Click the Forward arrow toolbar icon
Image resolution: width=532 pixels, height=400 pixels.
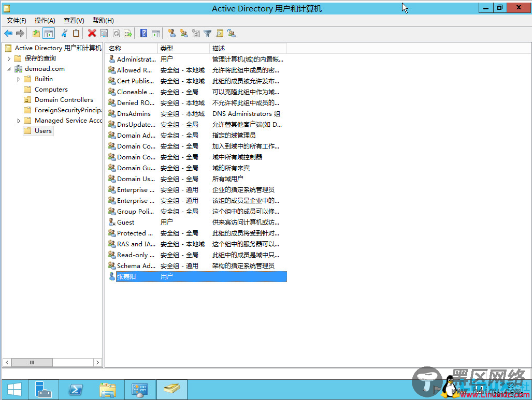(20, 33)
